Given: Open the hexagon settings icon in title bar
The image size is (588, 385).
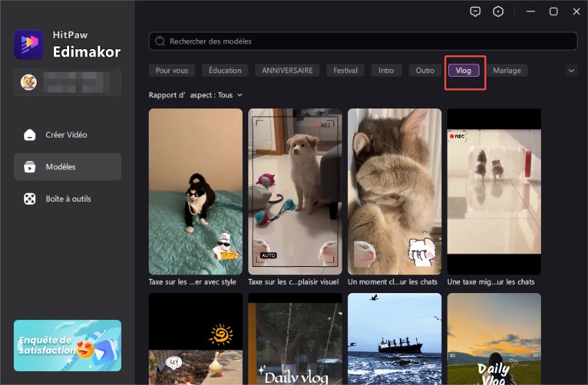Looking at the screenshot, I should (x=498, y=12).
